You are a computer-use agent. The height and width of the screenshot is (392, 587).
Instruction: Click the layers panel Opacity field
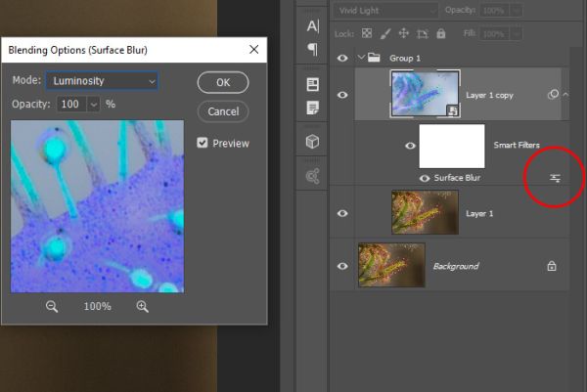[495, 11]
